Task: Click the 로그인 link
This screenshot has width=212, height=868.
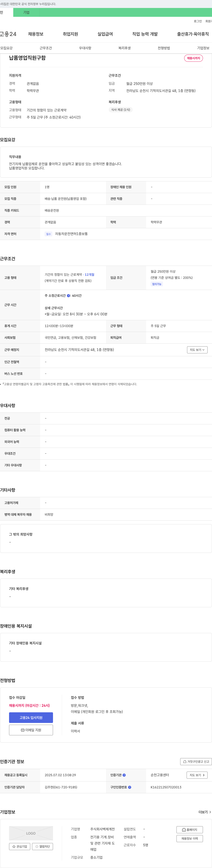Action: pos(198,21)
